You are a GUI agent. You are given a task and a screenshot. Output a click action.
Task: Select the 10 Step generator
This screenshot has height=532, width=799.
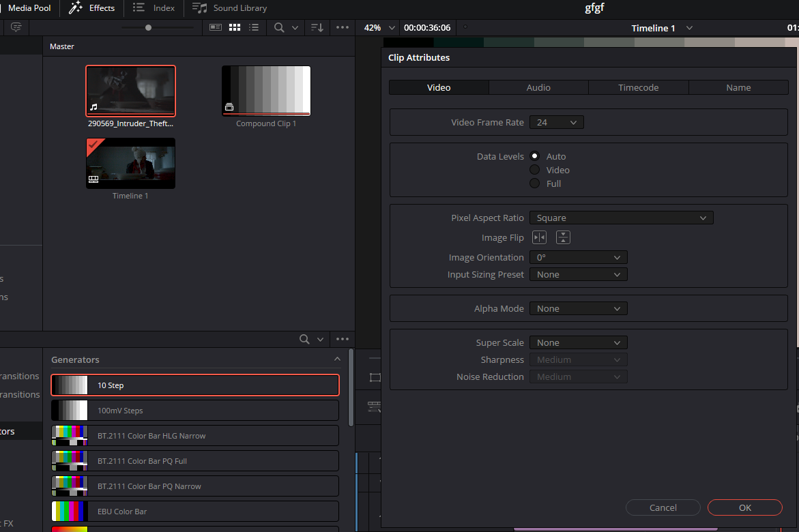click(195, 385)
